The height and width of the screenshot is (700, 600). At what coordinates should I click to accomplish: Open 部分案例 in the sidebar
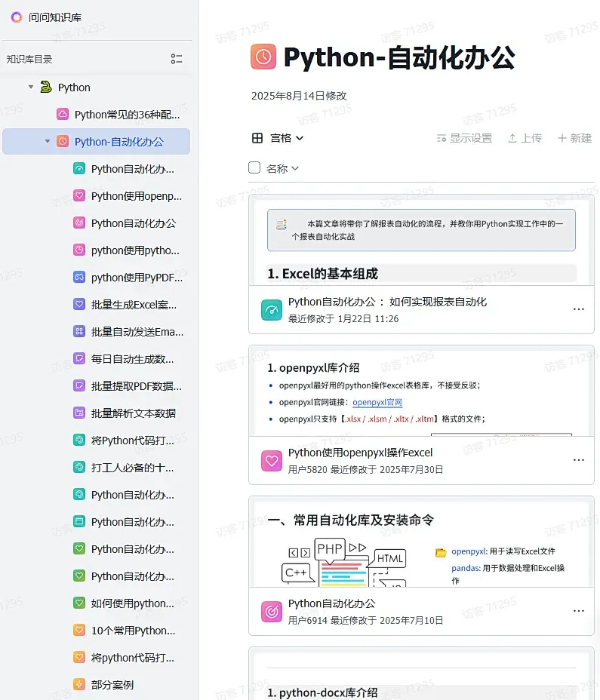click(x=112, y=685)
